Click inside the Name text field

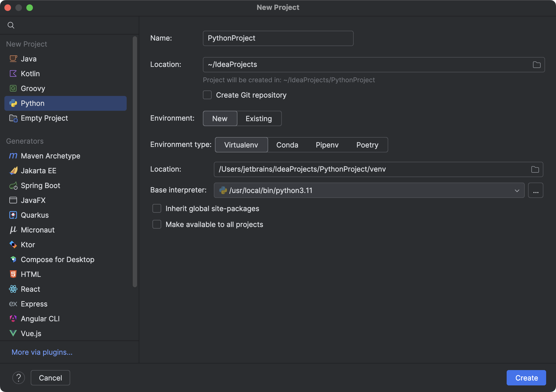tap(278, 38)
